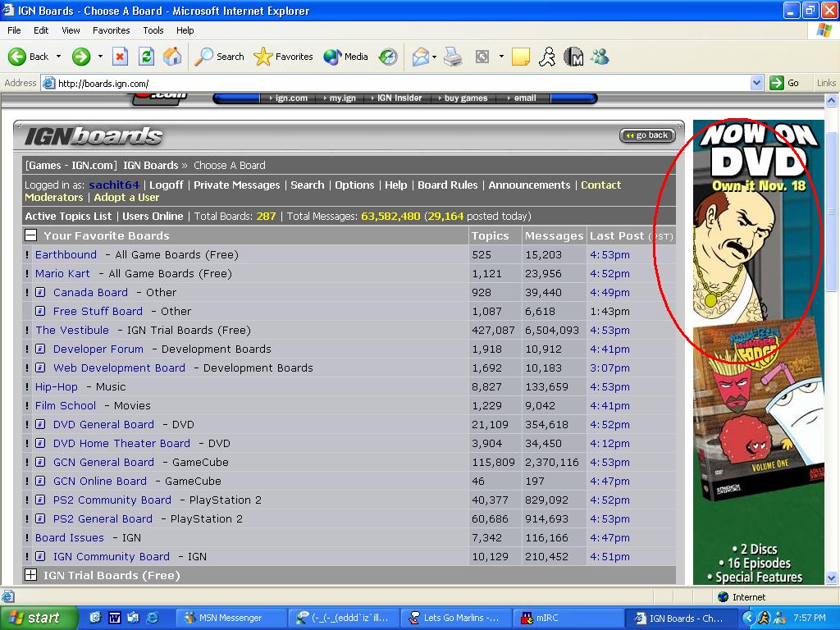
Task: Open the Edit menu
Action: (41, 30)
